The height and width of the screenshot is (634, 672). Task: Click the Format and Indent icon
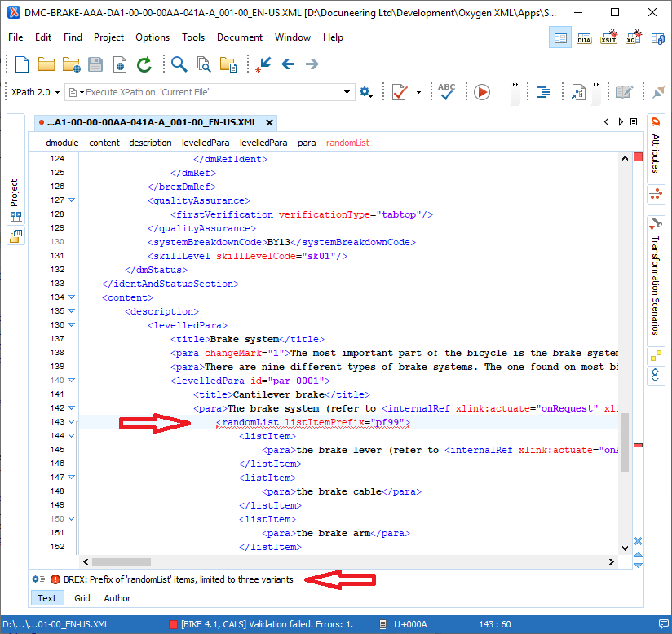click(x=543, y=92)
